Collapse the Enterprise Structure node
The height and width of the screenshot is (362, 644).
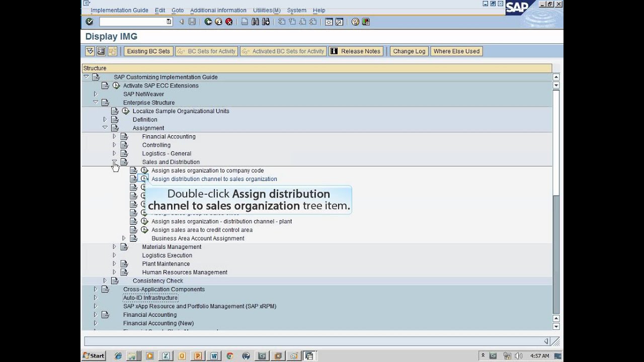(96, 102)
